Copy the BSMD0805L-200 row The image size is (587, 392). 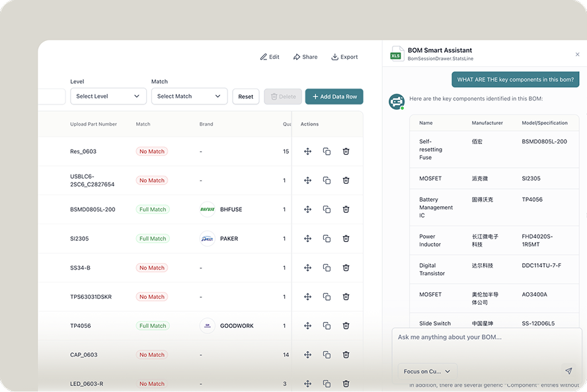click(x=327, y=210)
